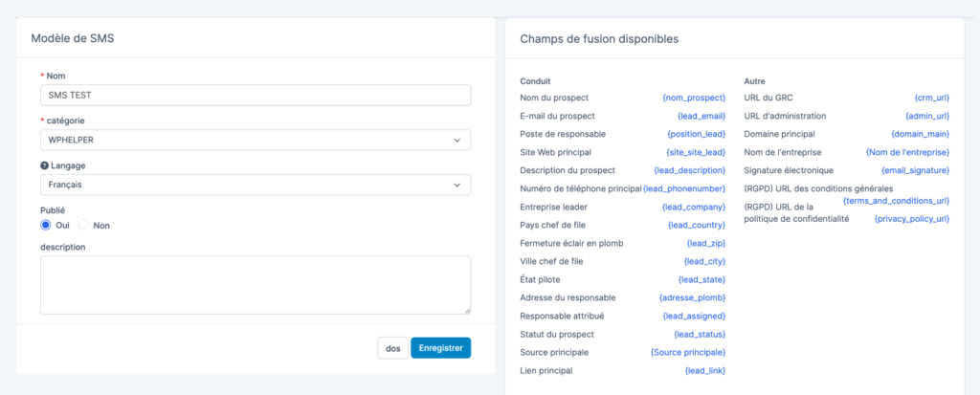Screen dimensions: 980x395
Task: Insert the {lead_email} merge field
Action: click(702, 117)
